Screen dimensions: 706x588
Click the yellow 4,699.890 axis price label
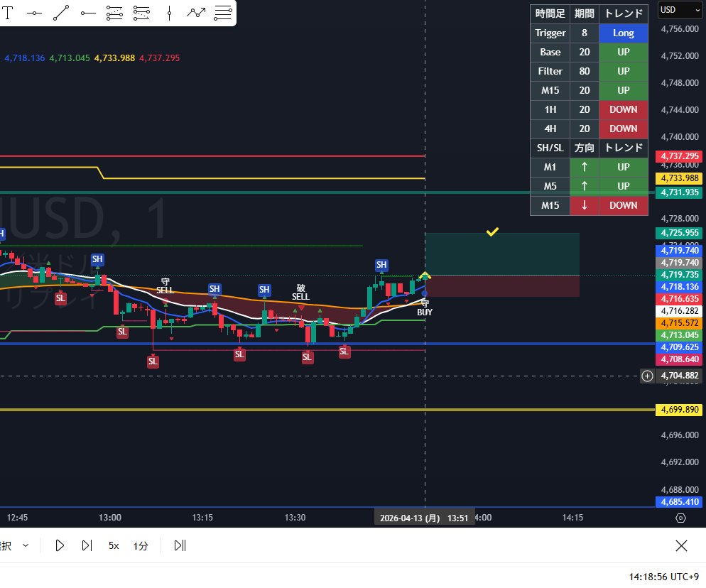680,410
